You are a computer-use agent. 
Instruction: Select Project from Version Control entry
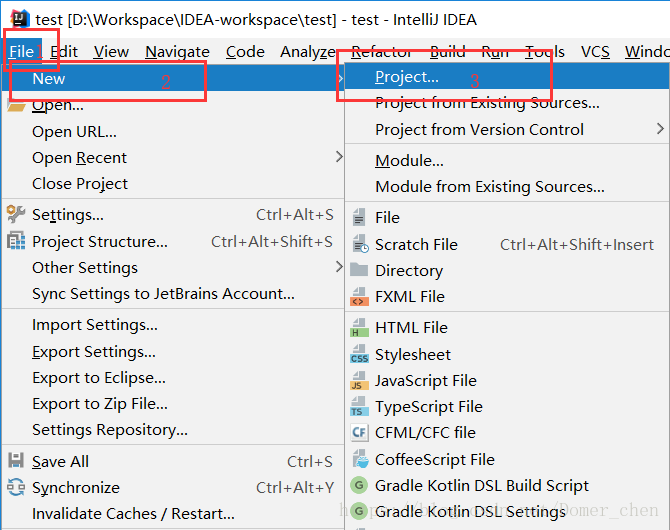click(x=507, y=130)
